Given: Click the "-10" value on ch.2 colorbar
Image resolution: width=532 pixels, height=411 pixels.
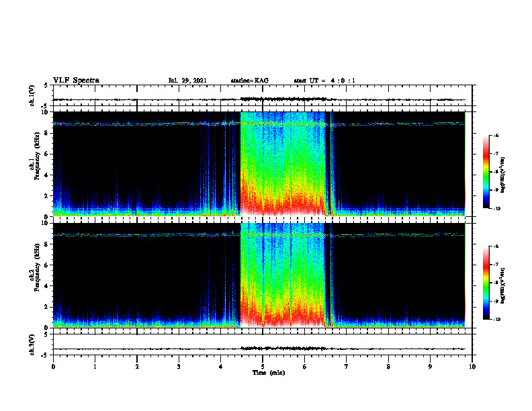Looking at the screenshot, I should click(x=496, y=320).
